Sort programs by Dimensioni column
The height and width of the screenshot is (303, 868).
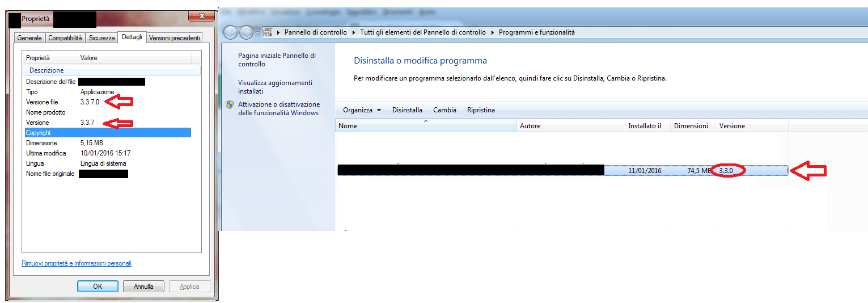(x=693, y=125)
